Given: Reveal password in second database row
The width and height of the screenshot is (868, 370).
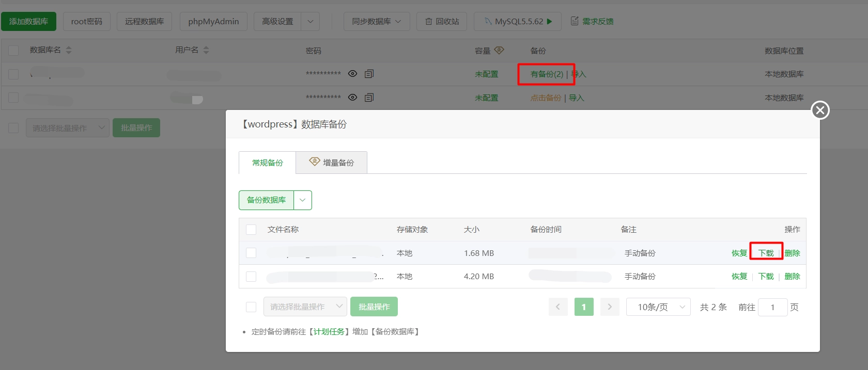Looking at the screenshot, I should 352,98.
